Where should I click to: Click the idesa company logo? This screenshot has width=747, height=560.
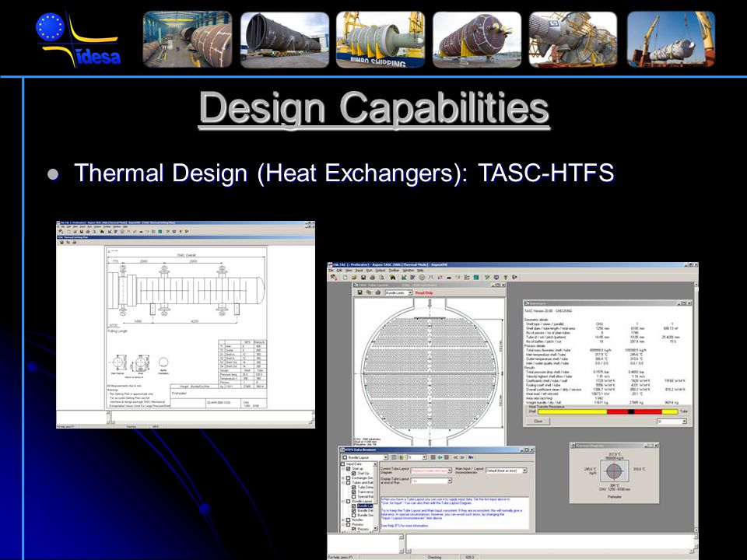click(78, 39)
